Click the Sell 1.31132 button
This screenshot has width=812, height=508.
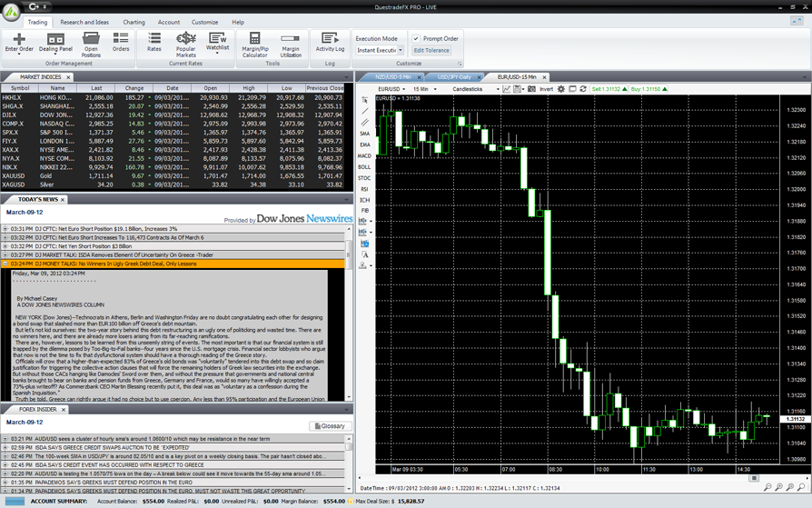(x=609, y=89)
